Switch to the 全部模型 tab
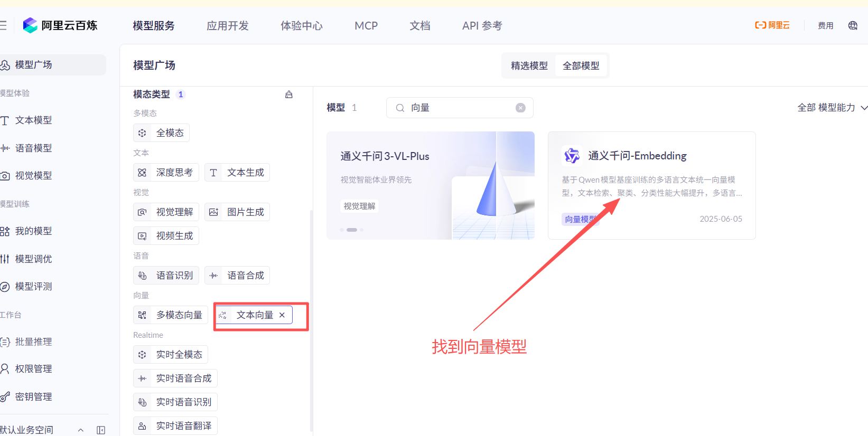Screen dimensions: 868x436 point(581,65)
